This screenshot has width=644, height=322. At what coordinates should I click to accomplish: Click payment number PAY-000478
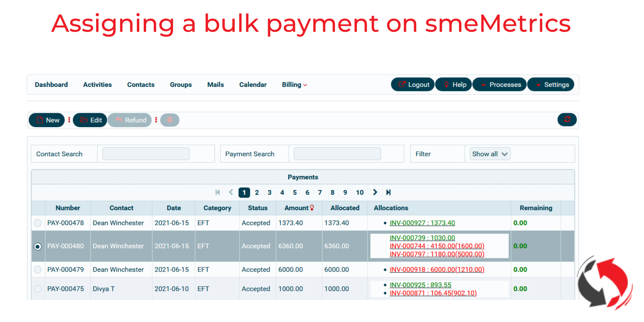pos(66,223)
